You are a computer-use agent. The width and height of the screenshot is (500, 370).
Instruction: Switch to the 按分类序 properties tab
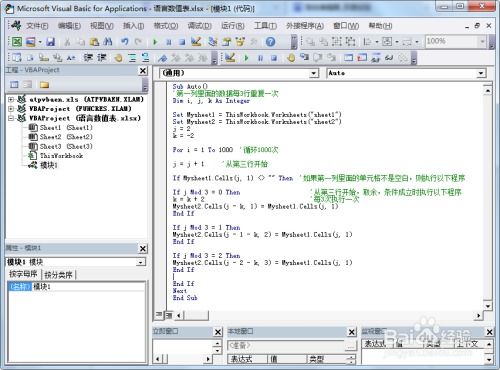point(58,275)
